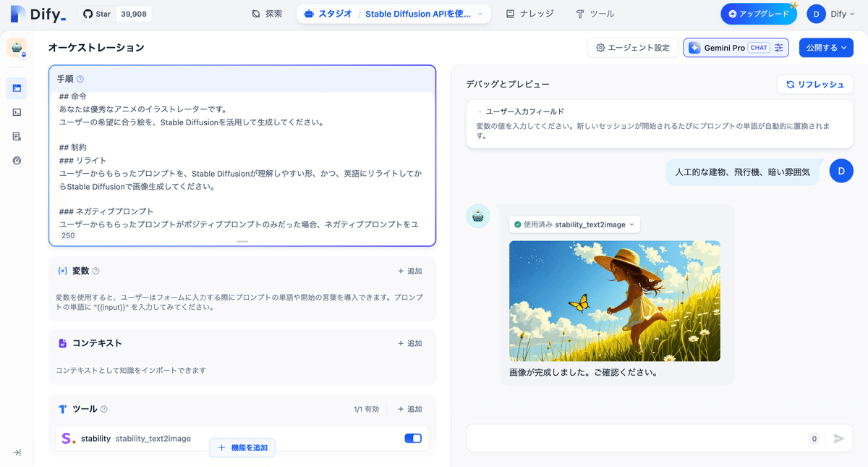Expand the stability_text2image usage chevron in chat

pos(633,224)
